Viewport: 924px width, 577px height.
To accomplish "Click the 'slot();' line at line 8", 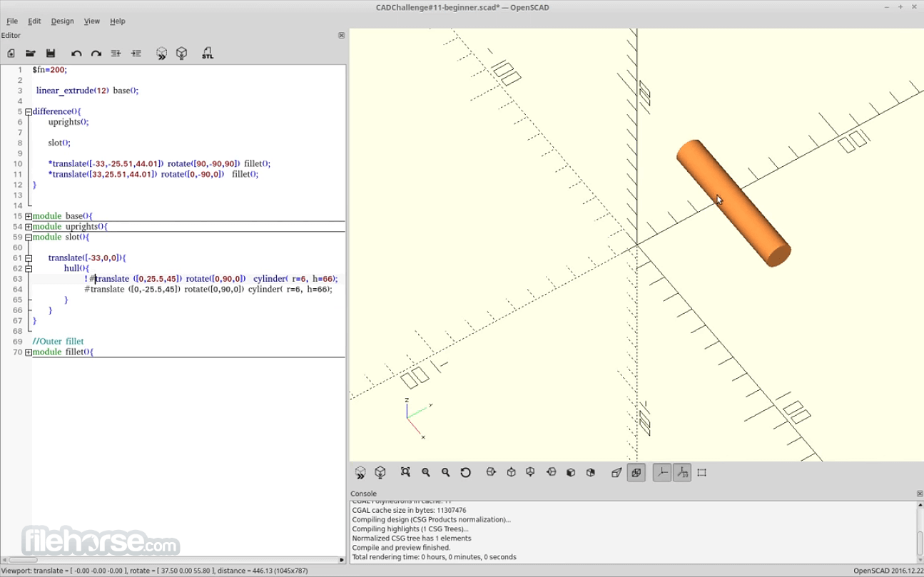I will click(59, 143).
